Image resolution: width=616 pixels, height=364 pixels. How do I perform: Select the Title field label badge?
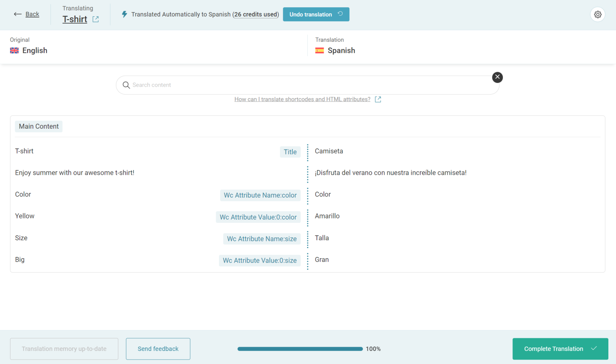290,152
